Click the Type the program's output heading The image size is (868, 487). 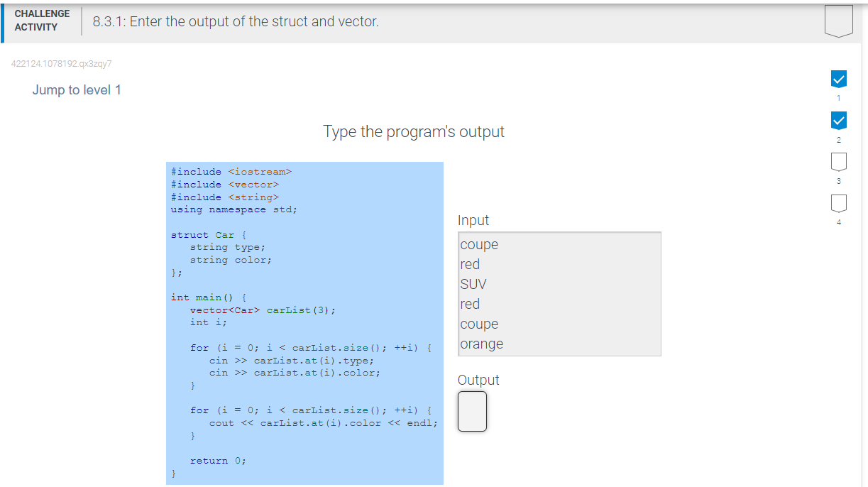(413, 131)
